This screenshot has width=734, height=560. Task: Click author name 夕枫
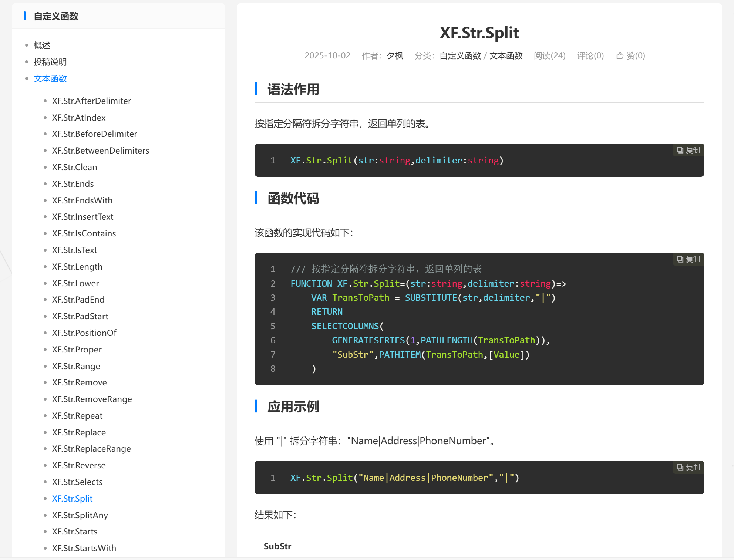pyautogui.click(x=395, y=55)
